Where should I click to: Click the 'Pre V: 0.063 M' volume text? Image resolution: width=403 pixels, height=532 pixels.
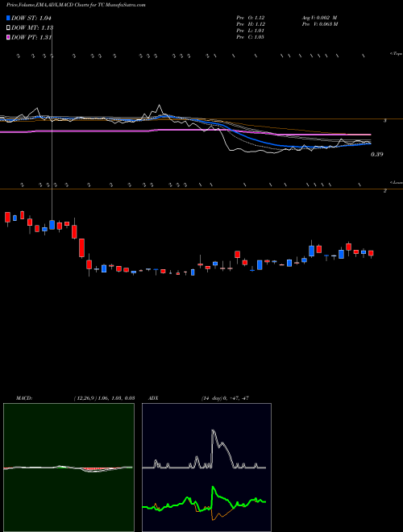[319, 24]
